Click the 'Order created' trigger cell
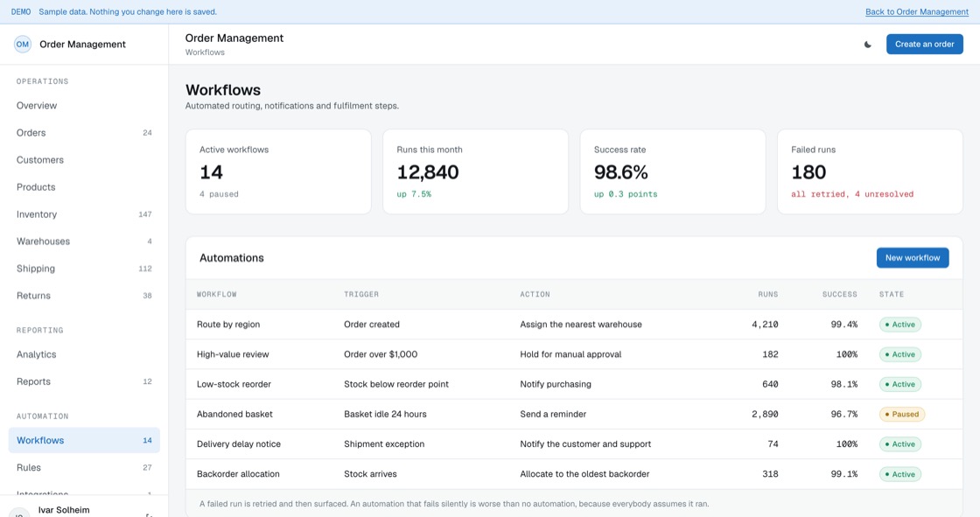The width and height of the screenshot is (980, 517). [371, 325]
